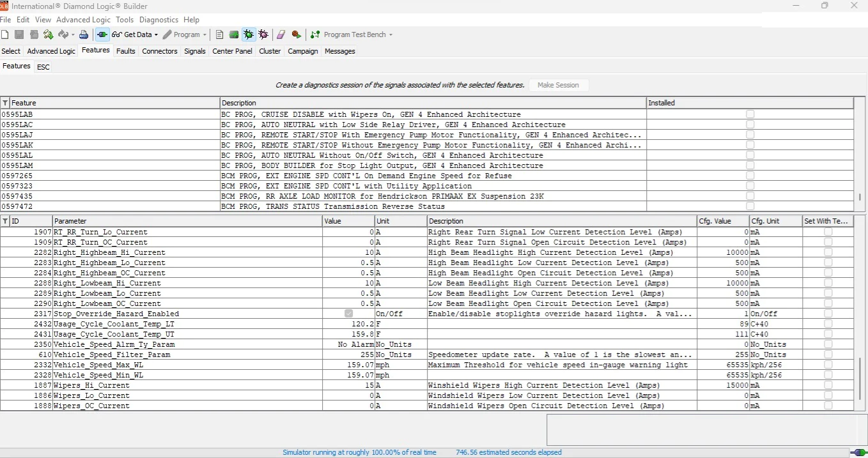The image size is (868, 458).
Task: Toggle Stop_Override_Hazard_Enabled value checkbox
Action: click(x=348, y=314)
